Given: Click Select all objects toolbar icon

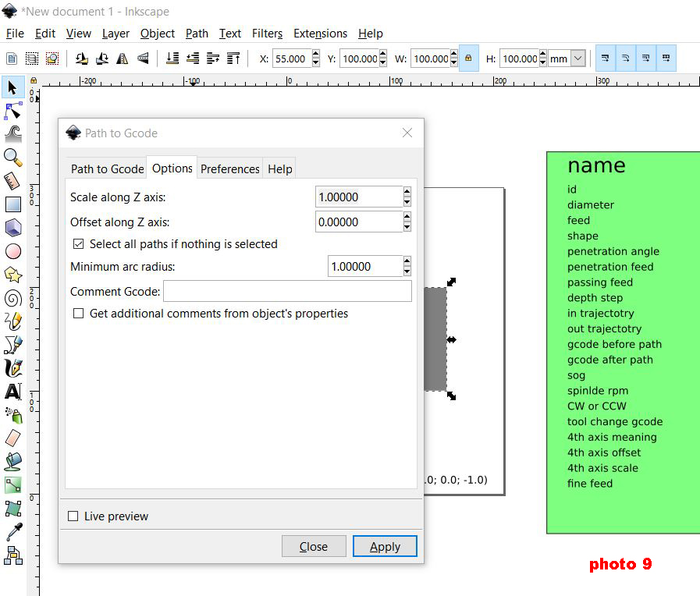Looking at the screenshot, I should 12,59.
